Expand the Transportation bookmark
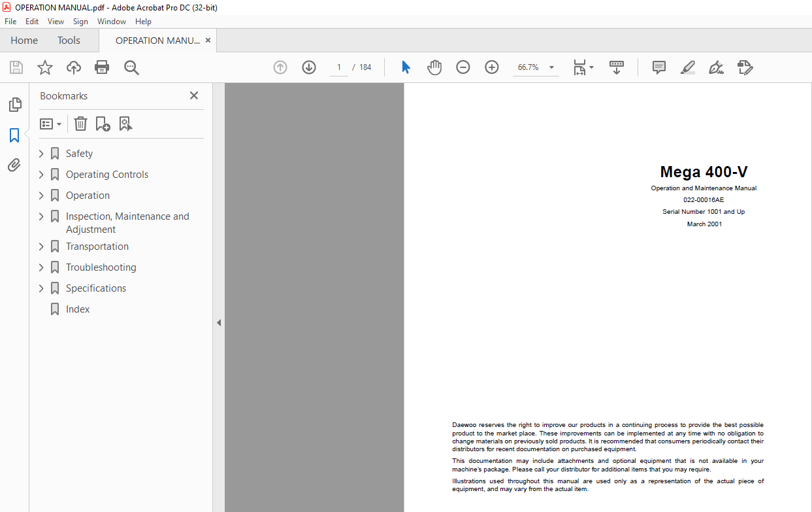Screen dimensions: 812x512 (41, 247)
